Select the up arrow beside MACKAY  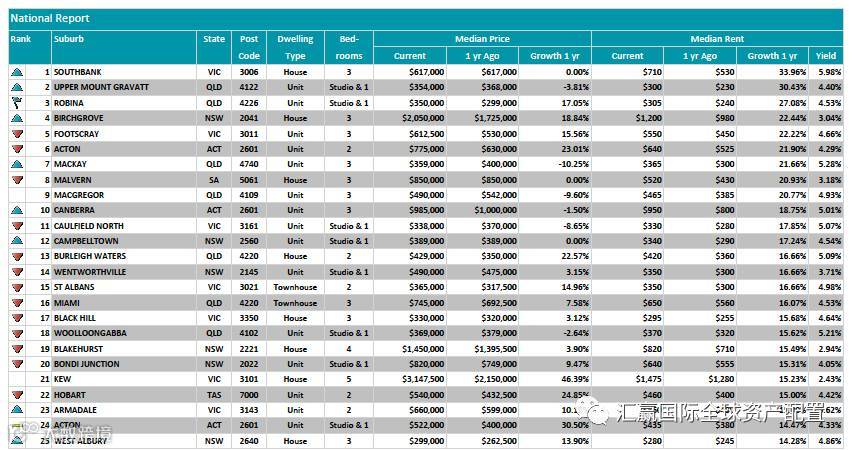(x=17, y=164)
